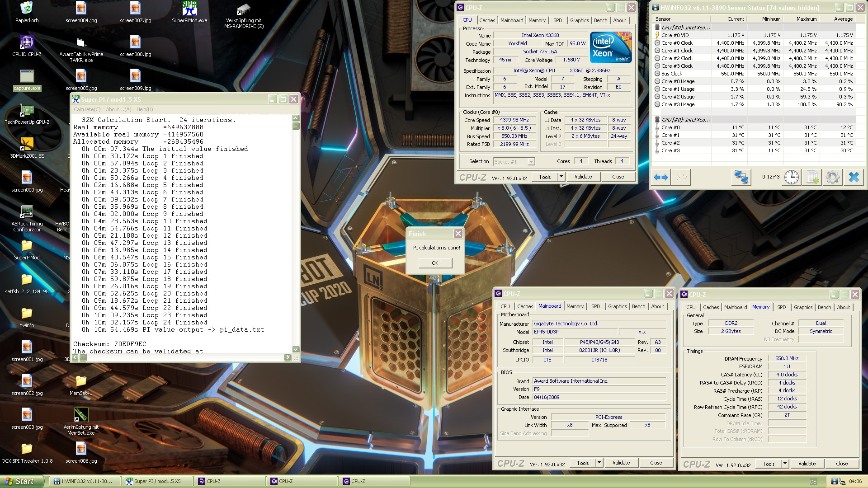Open the Papierkorb recycle bin icon
This screenshot has width=868, height=488.
pyautogui.click(x=27, y=8)
